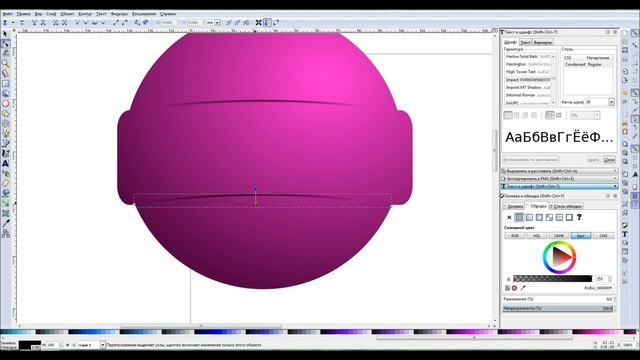Open the Фильтры menu
The height and width of the screenshot is (360, 640).
click(119, 14)
